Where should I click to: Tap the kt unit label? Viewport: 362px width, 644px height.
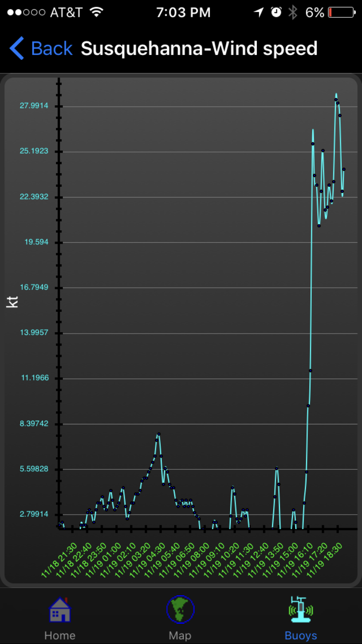point(12,302)
